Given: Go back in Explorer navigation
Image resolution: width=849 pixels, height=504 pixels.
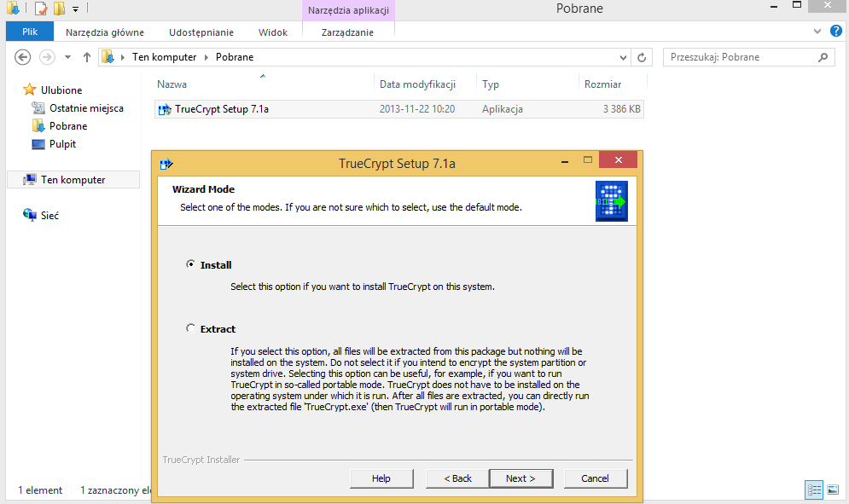Looking at the screenshot, I should coord(22,57).
